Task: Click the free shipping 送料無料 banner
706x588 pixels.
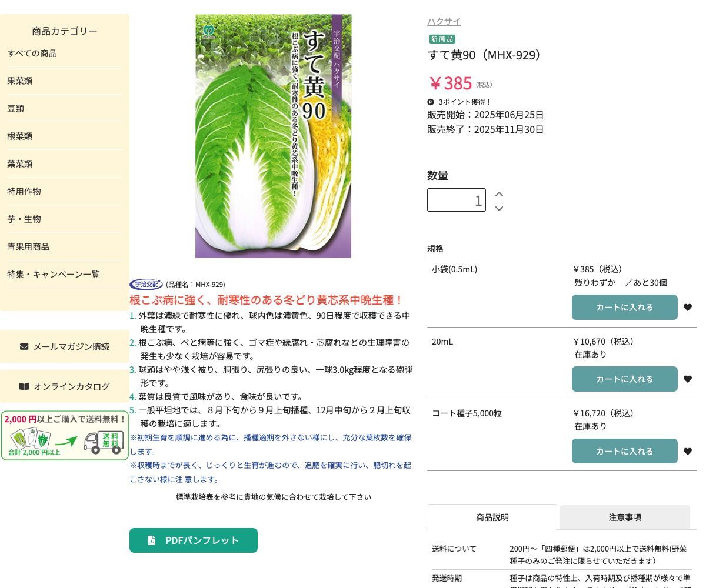Action: point(65,435)
